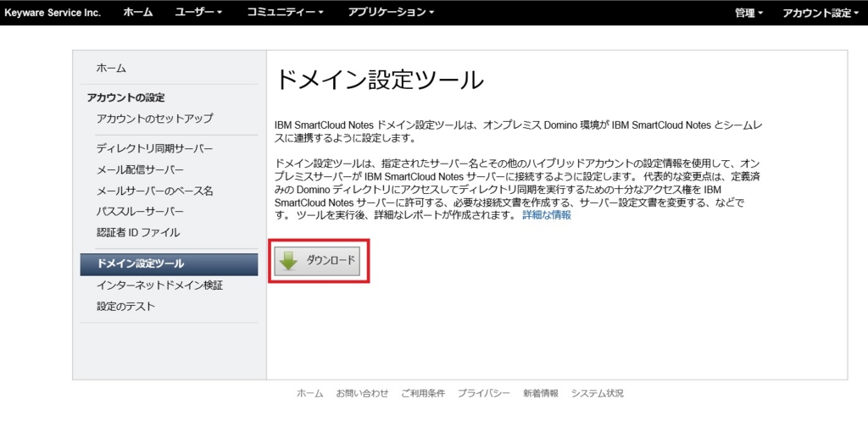Open アカウントのセットアップ in the sidebar
The image size is (868, 438).
pos(154,119)
